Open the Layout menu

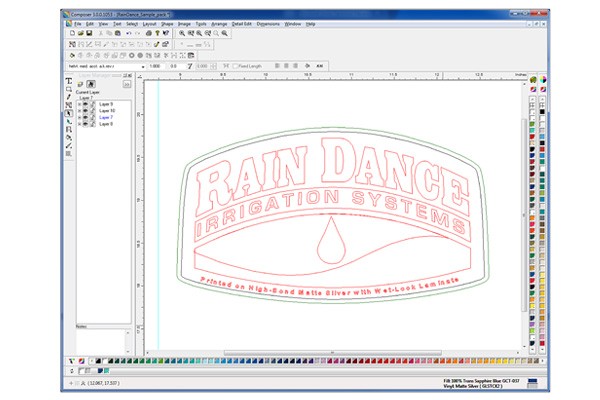(149, 24)
